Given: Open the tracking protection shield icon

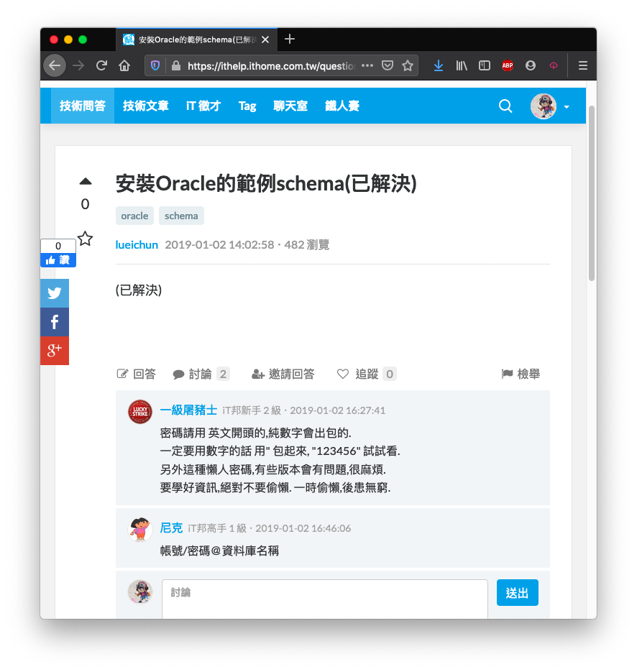Looking at the screenshot, I should coord(155,65).
